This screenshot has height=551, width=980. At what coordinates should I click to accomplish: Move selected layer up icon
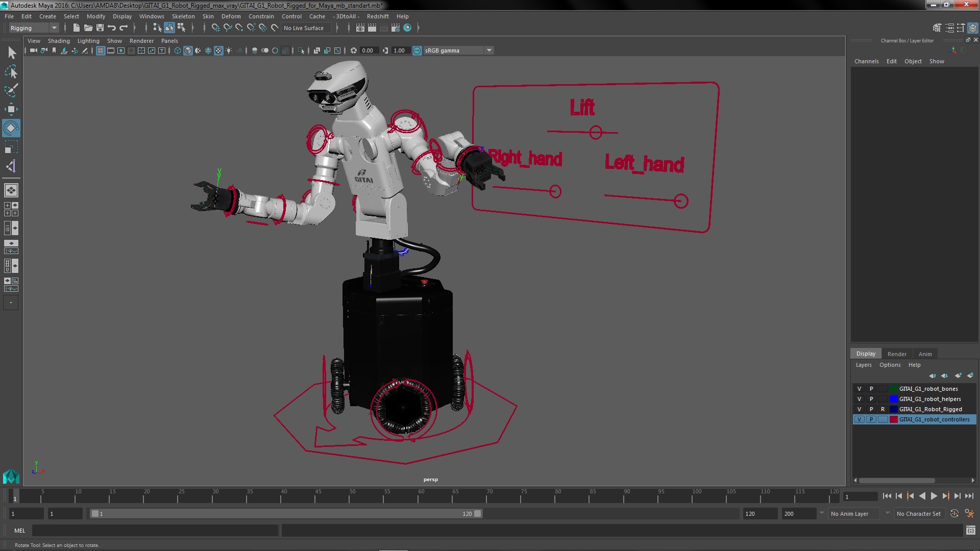pyautogui.click(x=933, y=375)
